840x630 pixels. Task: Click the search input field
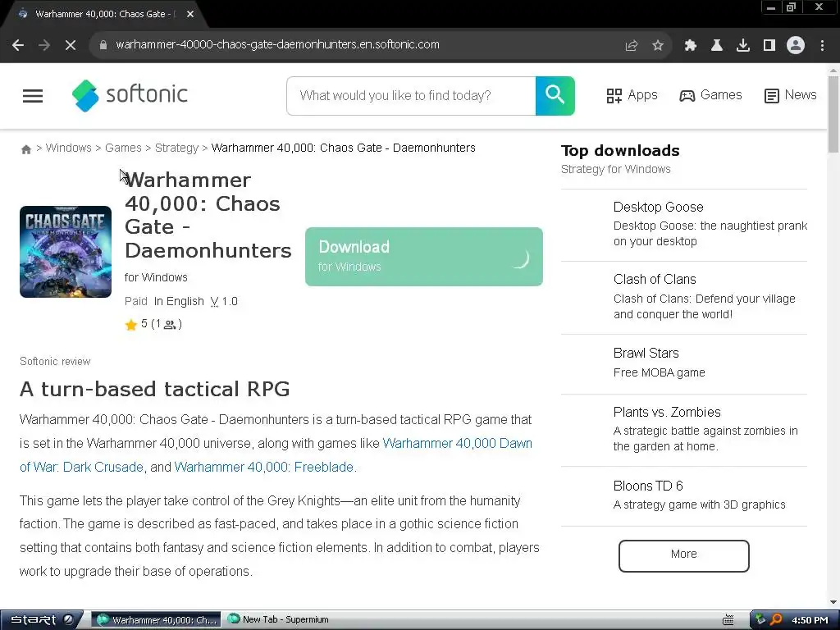click(411, 96)
